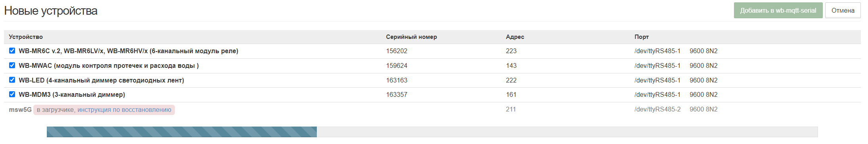
Task: Click the WB-LED 4-channel dimmer label
Action: 101,80
